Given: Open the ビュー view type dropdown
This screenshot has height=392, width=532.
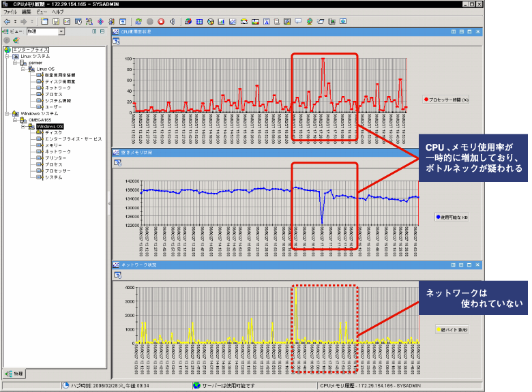Looking at the screenshot, I should click(x=61, y=31).
